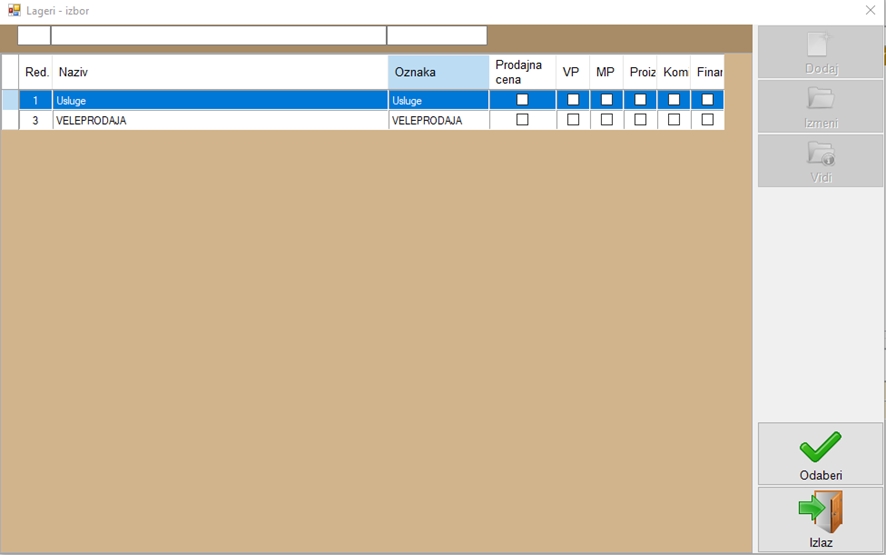
Task: Click the Oznaka column header
Action: point(438,72)
